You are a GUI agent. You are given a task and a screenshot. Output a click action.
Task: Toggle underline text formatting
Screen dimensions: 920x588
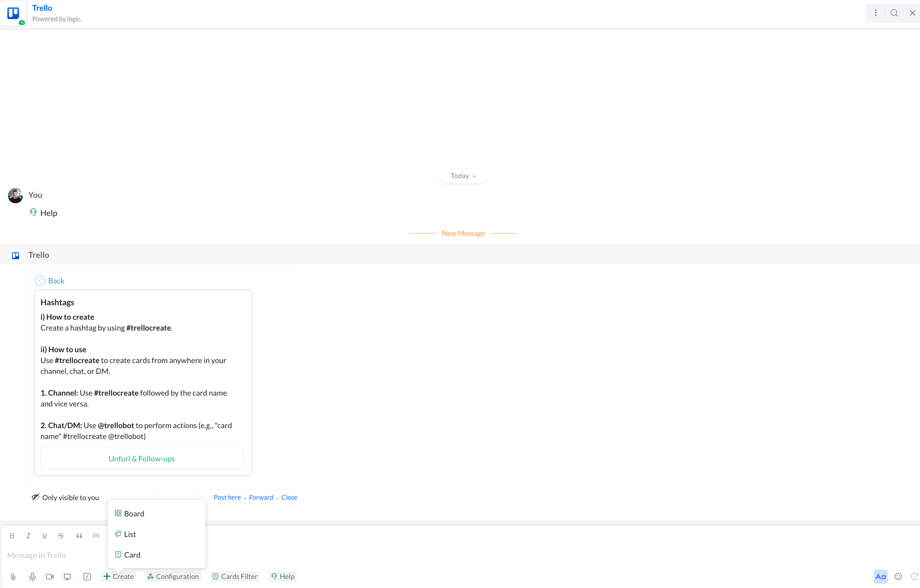(45, 536)
